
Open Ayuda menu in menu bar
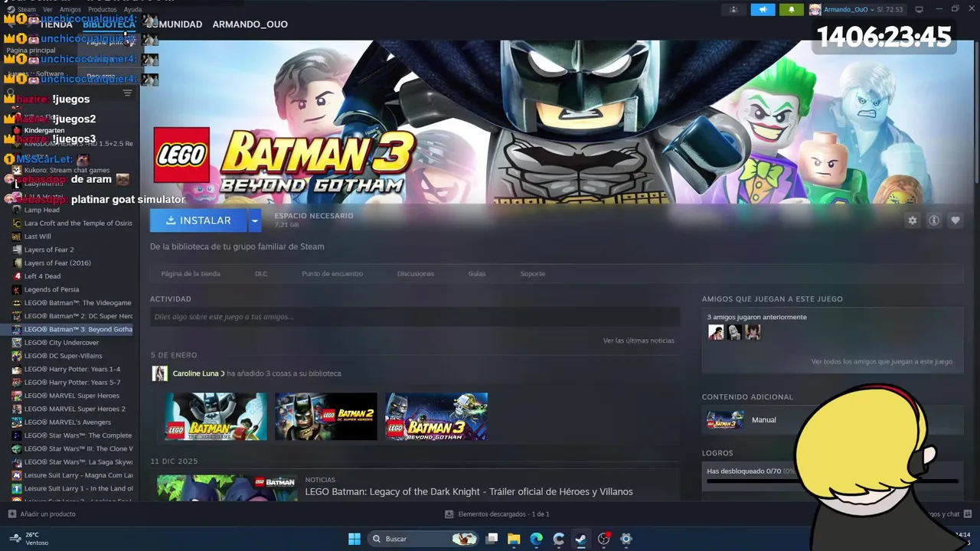(x=132, y=9)
